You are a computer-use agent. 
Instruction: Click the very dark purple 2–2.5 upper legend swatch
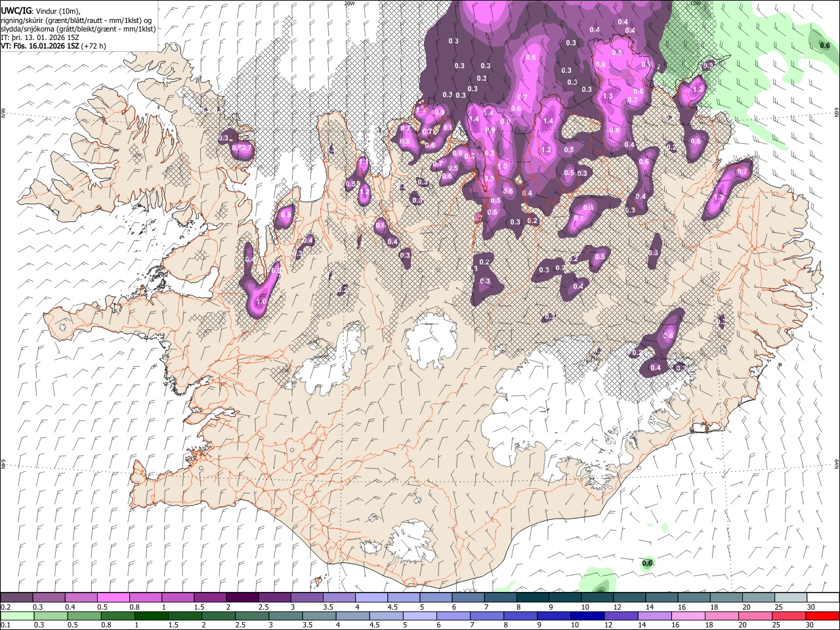click(241, 598)
